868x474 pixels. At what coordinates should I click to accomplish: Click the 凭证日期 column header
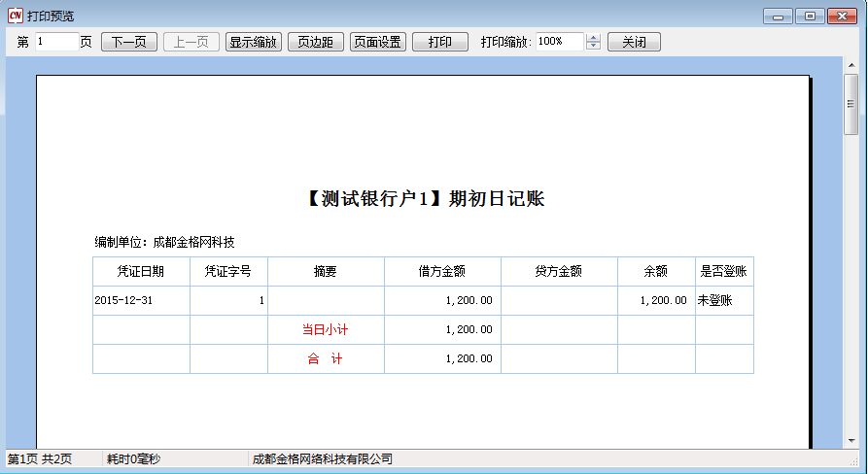141,272
